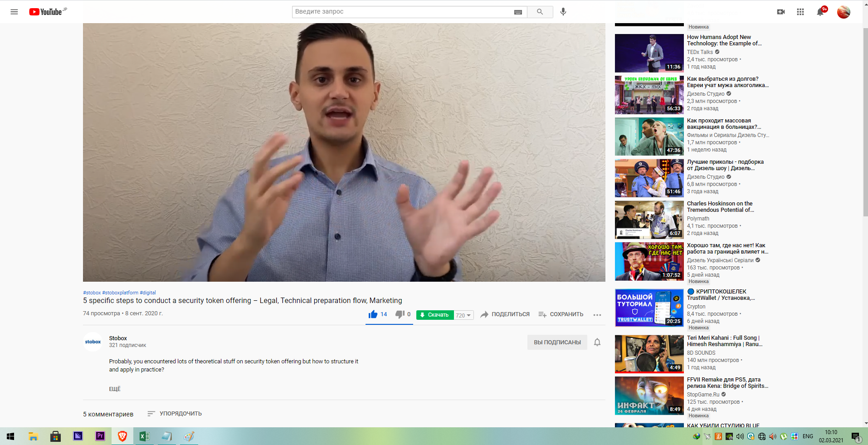The image size is (868, 445).
Task: Open the ИНФАКТ thumbnail with 8:49 duration
Action: coord(649,396)
